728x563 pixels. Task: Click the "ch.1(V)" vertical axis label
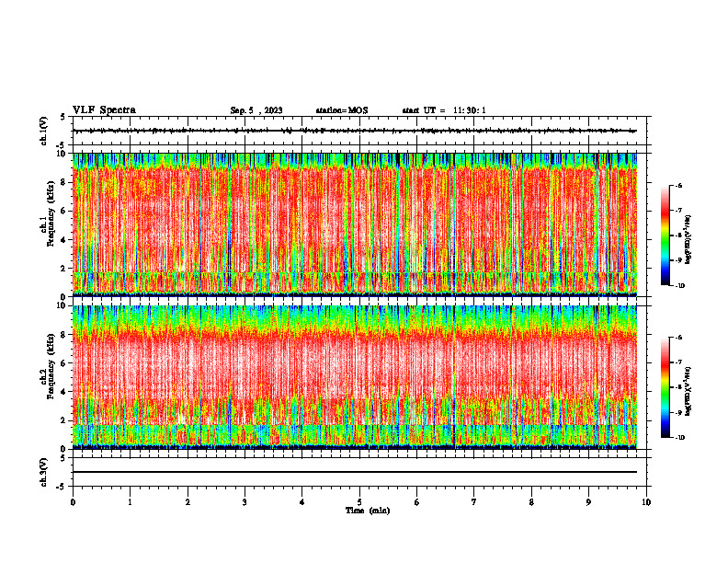pyautogui.click(x=44, y=131)
